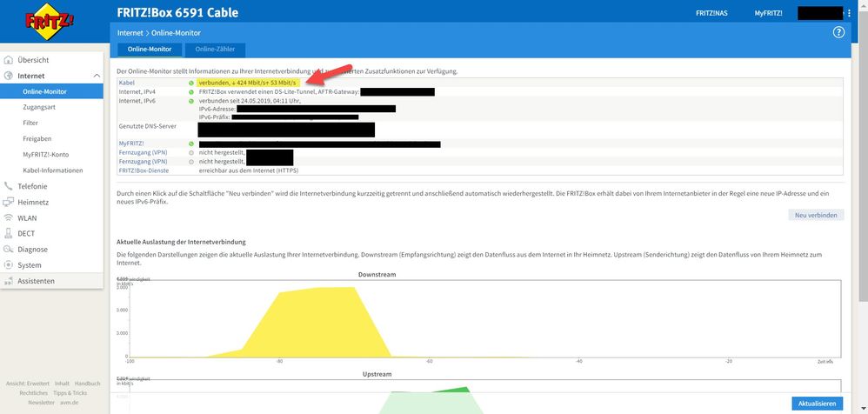
Task: Click green status dot for MyFRITZ!
Action: click(x=191, y=144)
